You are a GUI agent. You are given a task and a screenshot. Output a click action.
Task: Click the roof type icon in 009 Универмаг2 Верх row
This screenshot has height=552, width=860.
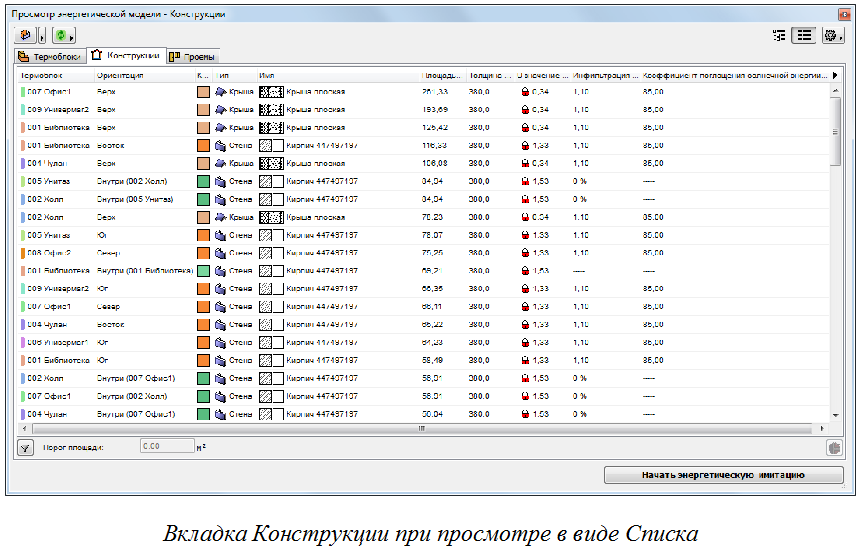[x=220, y=110]
